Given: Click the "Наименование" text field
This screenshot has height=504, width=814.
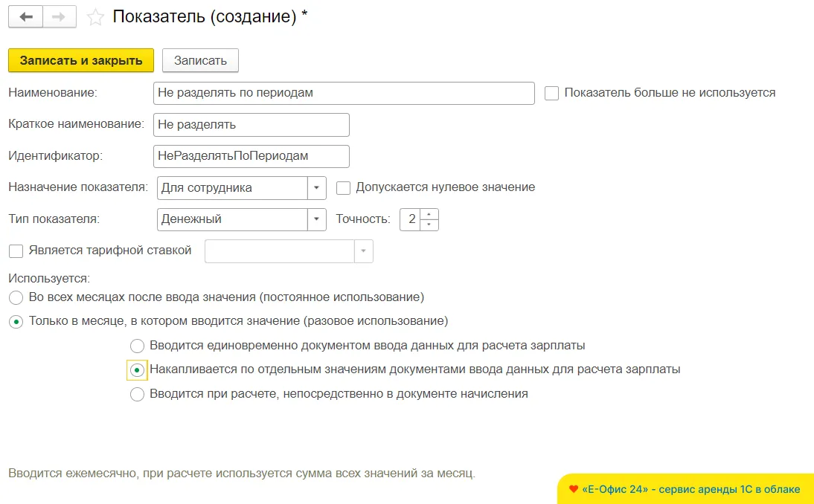Looking at the screenshot, I should (343, 93).
